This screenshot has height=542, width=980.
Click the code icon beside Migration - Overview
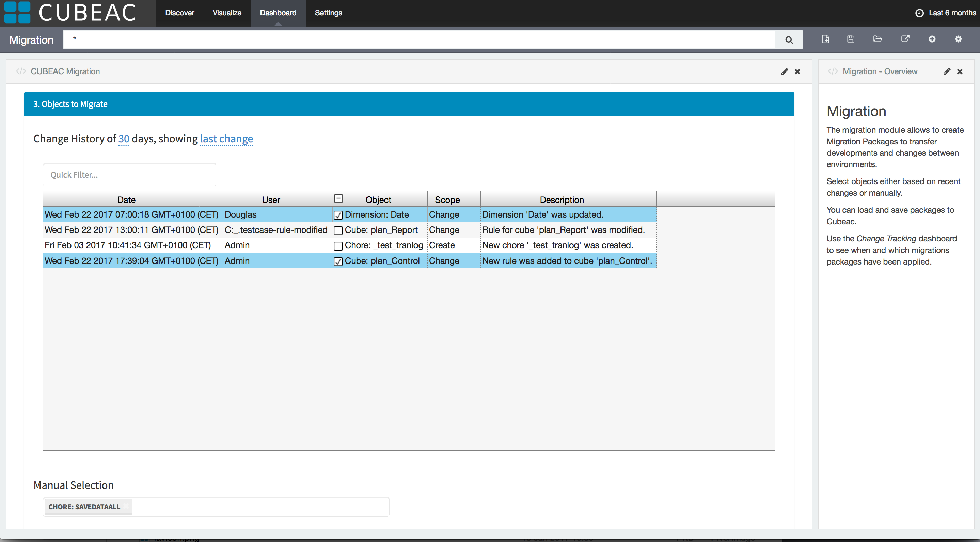tap(833, 71)
